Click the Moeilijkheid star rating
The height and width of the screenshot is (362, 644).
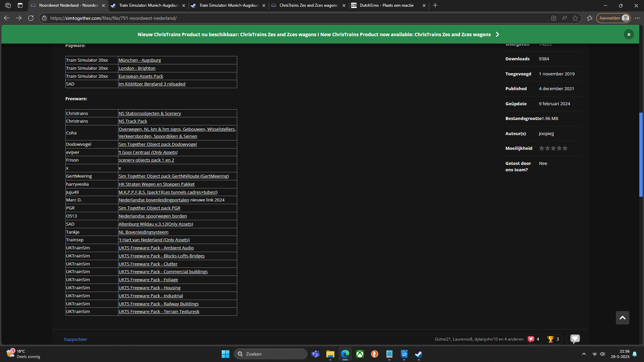[553, 148]
